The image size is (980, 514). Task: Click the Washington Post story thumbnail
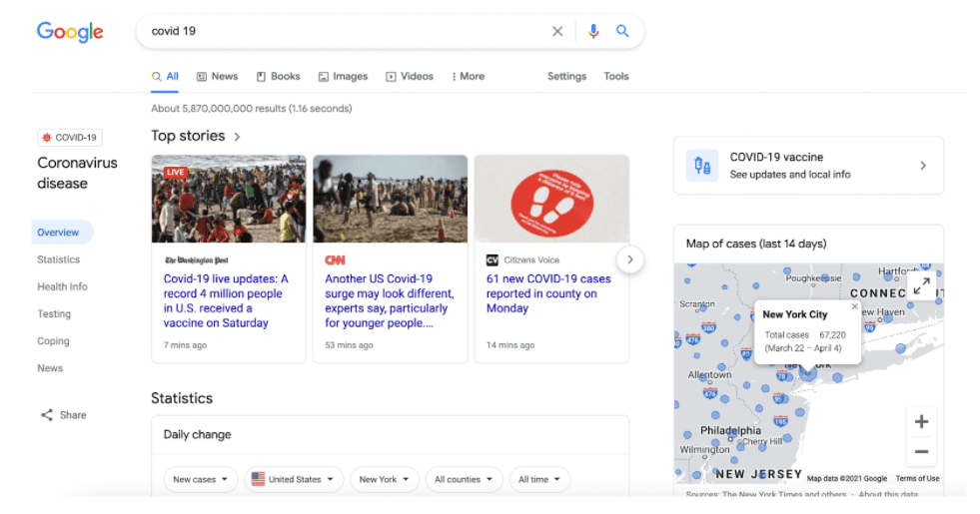229,199
